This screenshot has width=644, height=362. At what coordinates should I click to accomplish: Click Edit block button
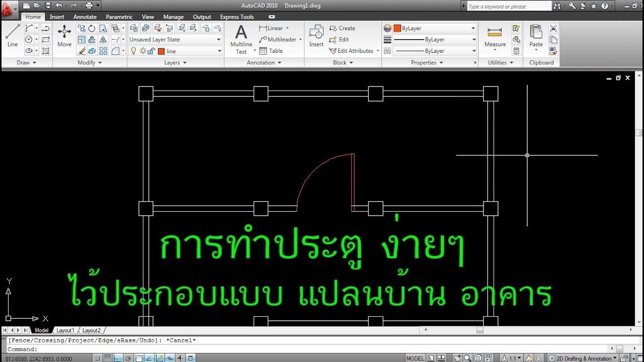click(x=339, y=39)
